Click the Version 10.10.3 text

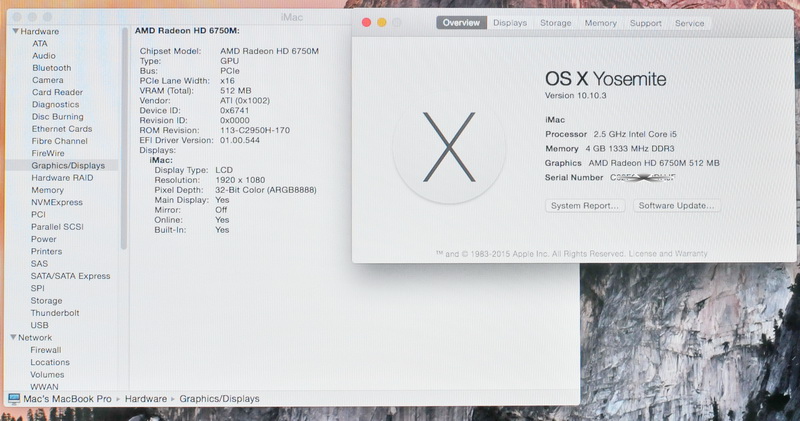click(x=576, y=95)
